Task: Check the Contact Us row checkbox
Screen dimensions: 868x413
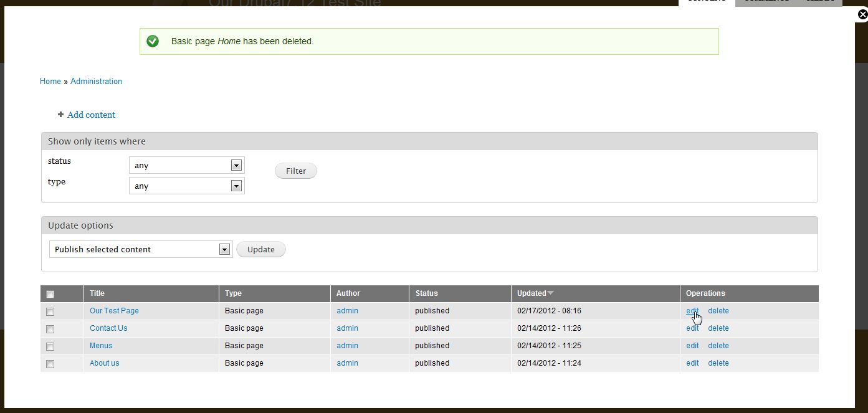Action: (50, 329)
